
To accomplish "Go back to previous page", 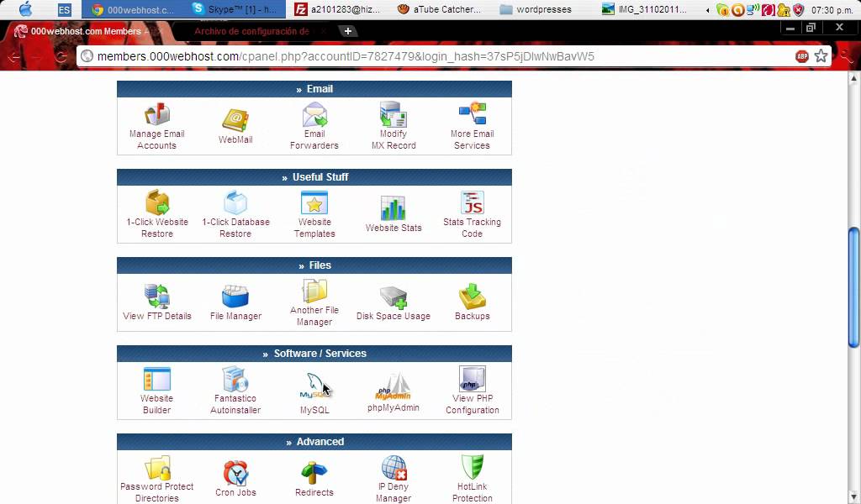I will click(x=13, y=56).
